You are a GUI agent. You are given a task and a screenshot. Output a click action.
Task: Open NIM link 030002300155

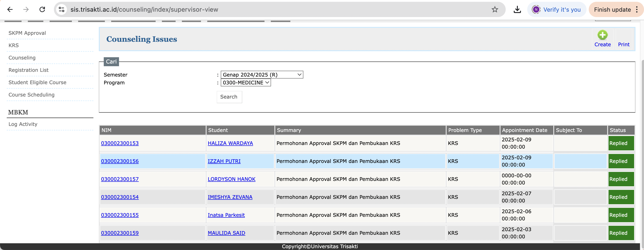[120, 215]
